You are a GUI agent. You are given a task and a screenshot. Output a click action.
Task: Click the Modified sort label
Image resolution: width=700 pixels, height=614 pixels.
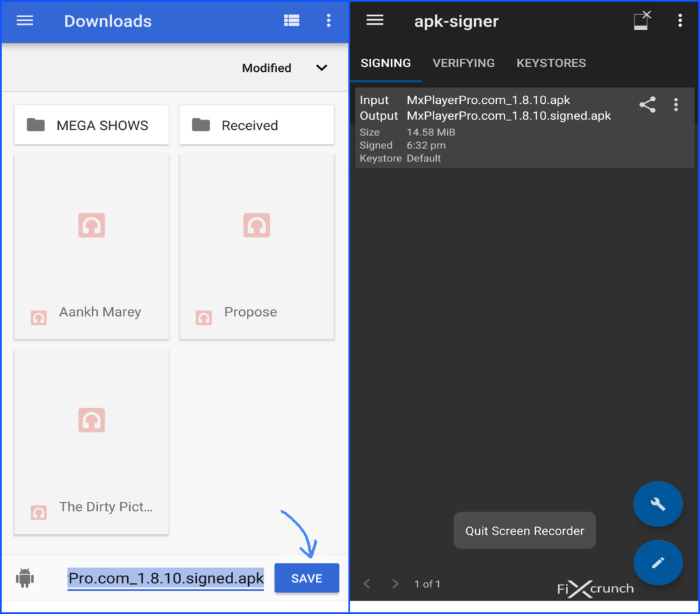267,68
